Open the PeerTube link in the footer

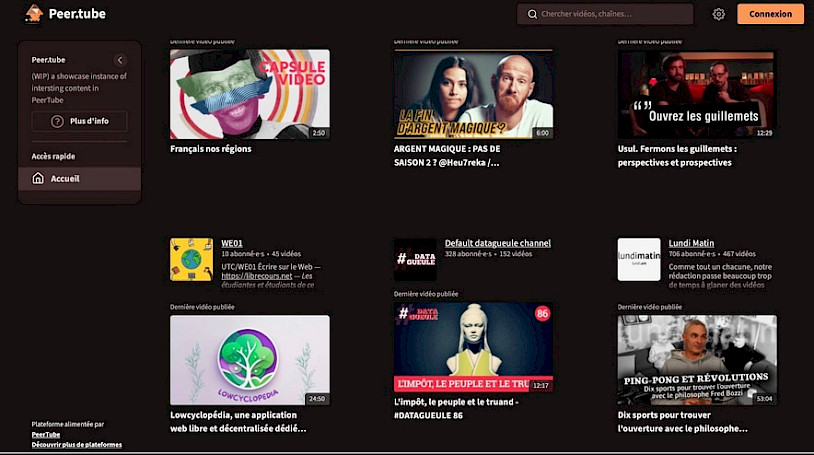(x=45, y=434)
